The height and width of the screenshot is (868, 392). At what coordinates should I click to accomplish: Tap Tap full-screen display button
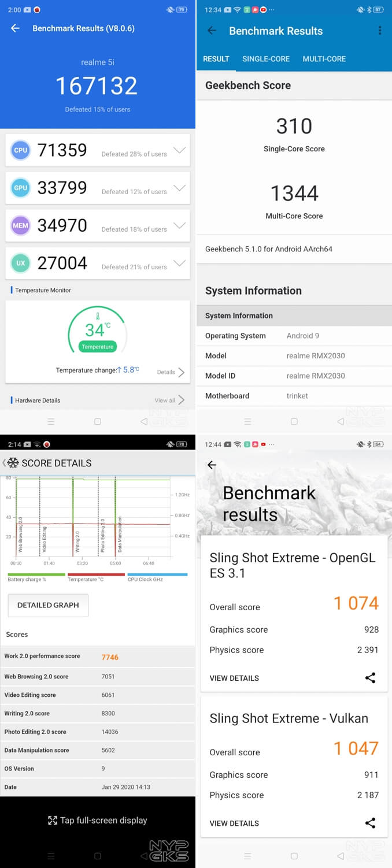(x=97, y=820)
